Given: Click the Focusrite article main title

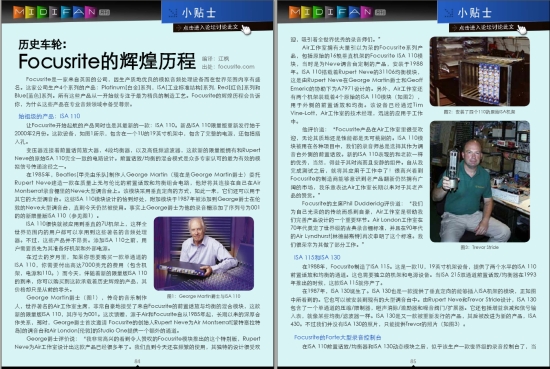Looking at the screenshot, I should 107,61.
